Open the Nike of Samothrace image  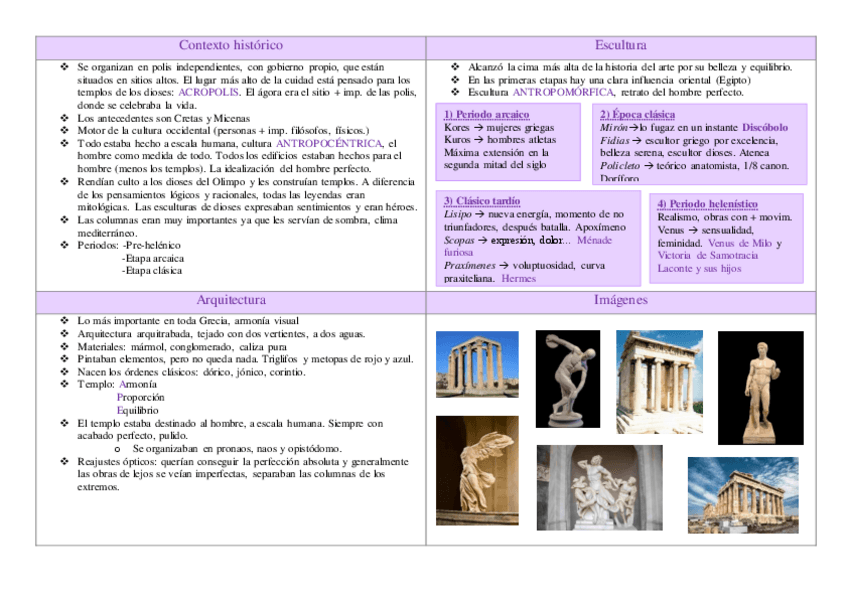tap(477, 473)
